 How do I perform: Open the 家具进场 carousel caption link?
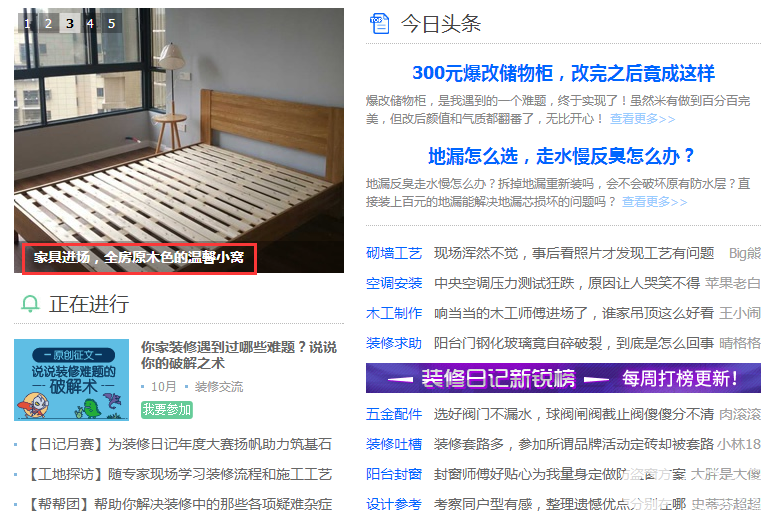139,257
